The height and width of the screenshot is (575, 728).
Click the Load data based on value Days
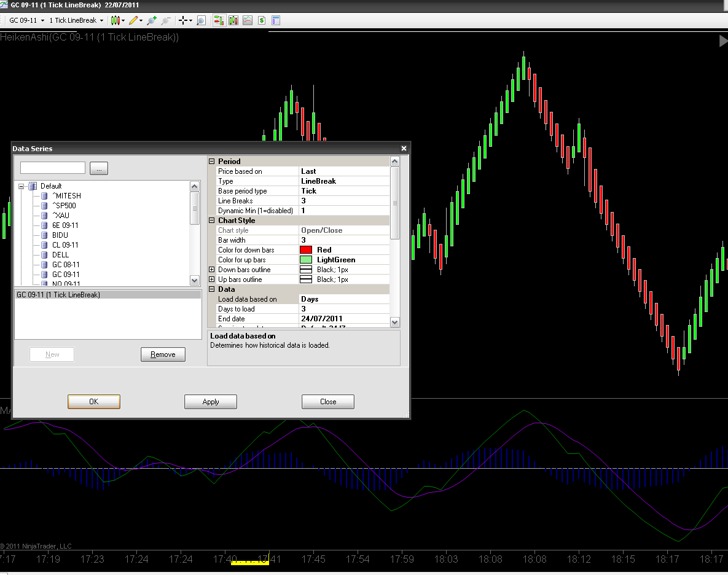click(x=345, y=299)
